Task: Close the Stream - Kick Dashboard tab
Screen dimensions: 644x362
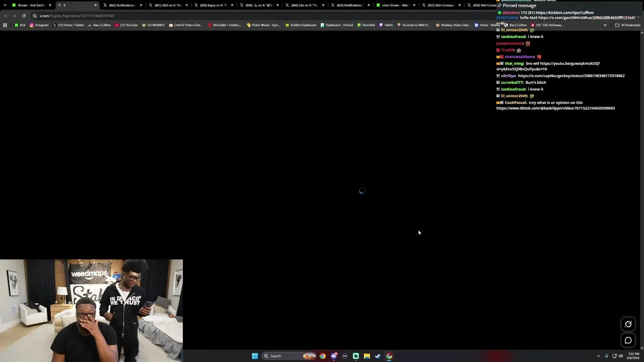Action: coord(50,5)
